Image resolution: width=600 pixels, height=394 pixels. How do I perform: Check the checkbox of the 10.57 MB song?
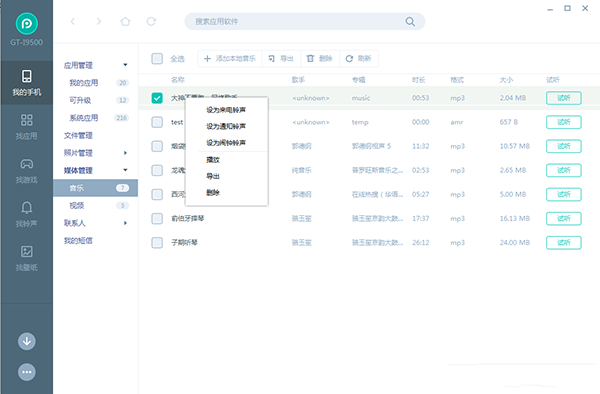[x=157, y=146]
